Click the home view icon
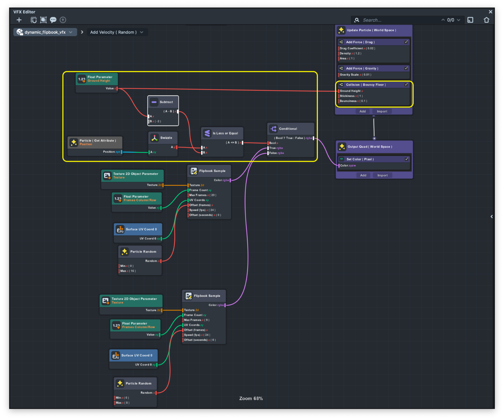The height and width of the screenshot is (420, 504). pyautogui.click(x=486, y=20)
